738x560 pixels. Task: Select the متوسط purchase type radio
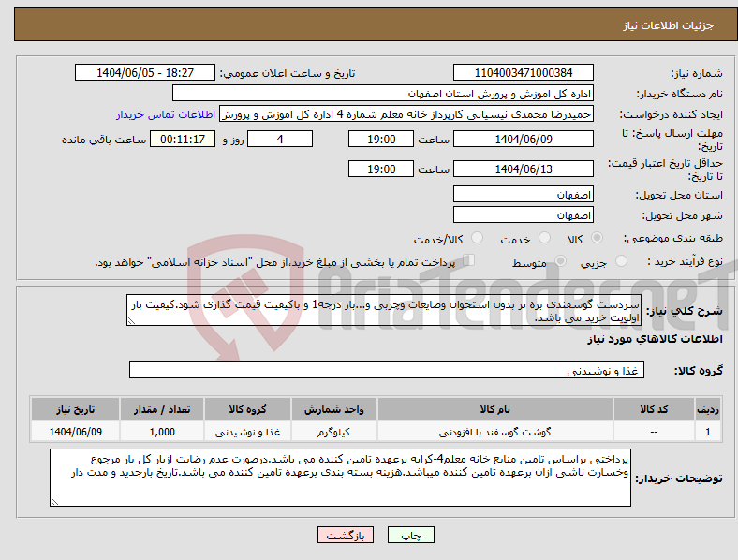560,260
